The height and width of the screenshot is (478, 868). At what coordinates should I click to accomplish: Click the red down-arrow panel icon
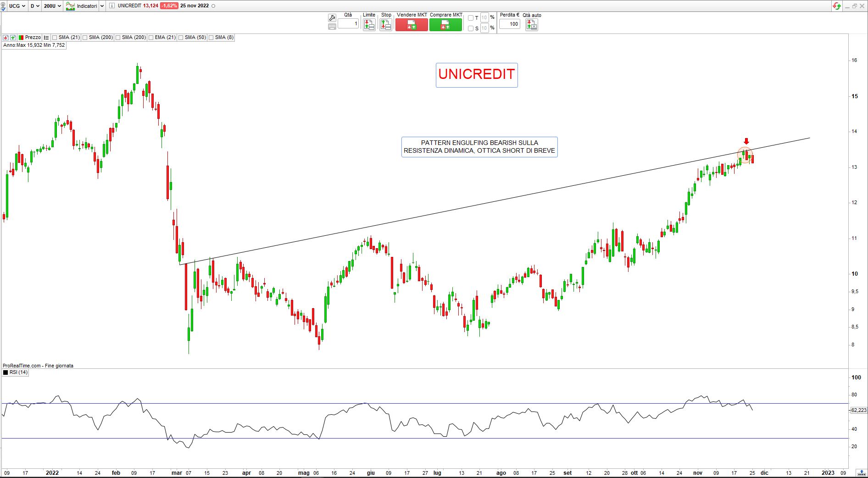click(6, 38)
